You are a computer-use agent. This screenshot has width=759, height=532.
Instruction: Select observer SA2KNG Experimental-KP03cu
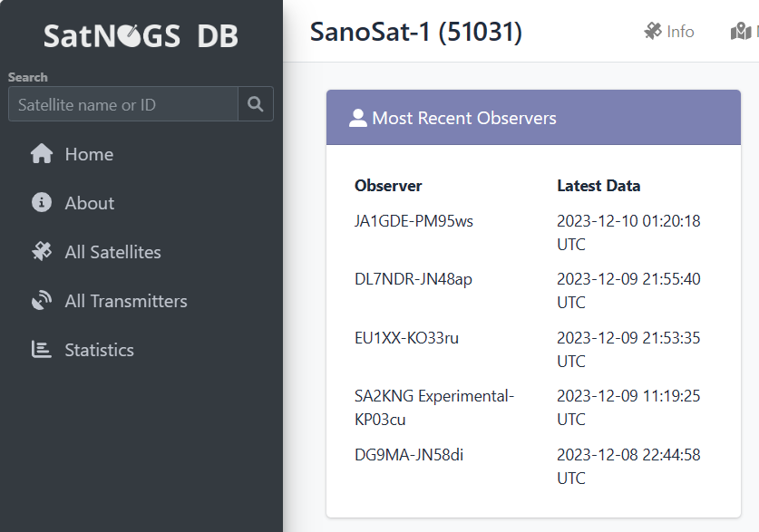(x=434, y=407)
